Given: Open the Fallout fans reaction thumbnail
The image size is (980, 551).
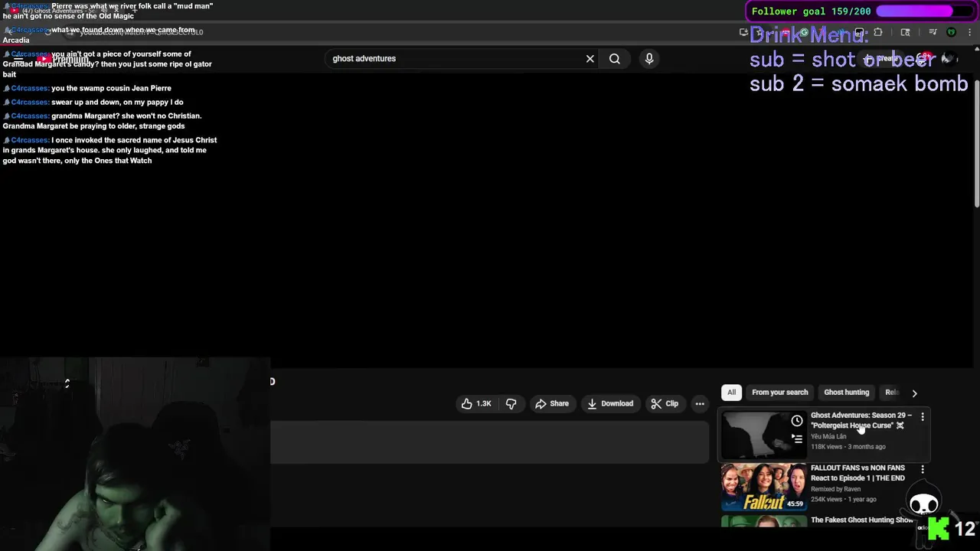Looking at the screenshot, I should pos(763,487).
